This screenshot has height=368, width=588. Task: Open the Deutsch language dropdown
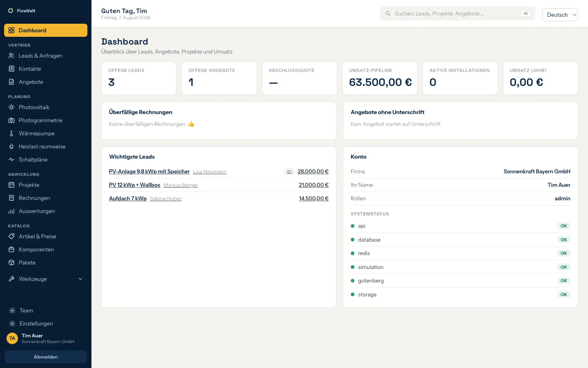pyautogui.click(x=560, y=15)
